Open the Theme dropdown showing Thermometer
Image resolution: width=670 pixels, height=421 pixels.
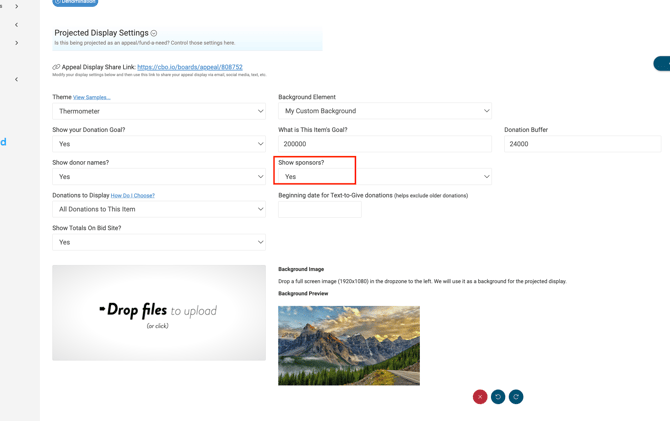(x=159, y=111)
